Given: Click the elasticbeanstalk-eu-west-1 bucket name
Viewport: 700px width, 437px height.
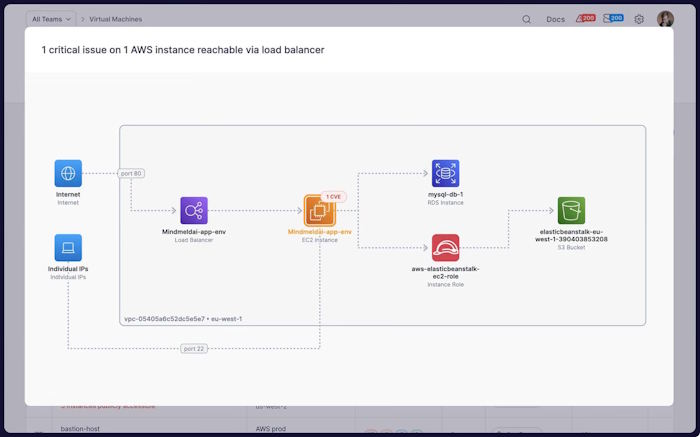Looking at the screenshot, I should [571, 235].
